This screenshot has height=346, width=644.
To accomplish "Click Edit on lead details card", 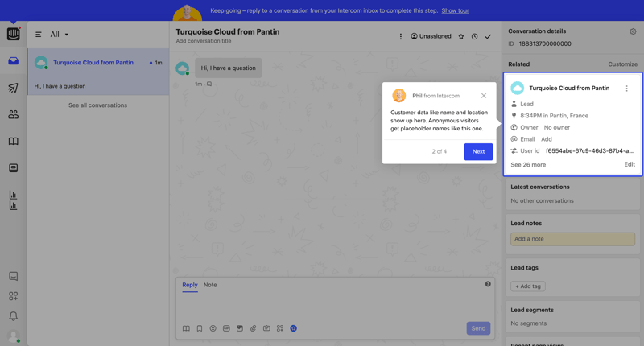I will (x=630, y=164).
